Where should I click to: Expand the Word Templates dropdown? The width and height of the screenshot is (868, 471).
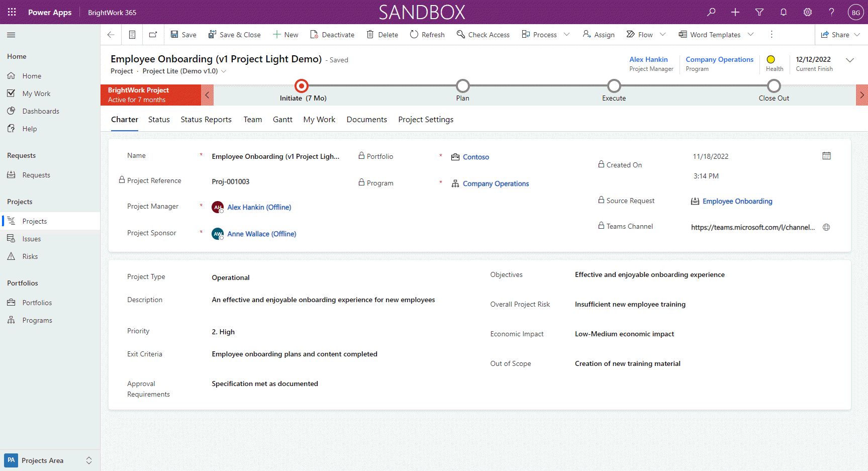pos(751,34)
